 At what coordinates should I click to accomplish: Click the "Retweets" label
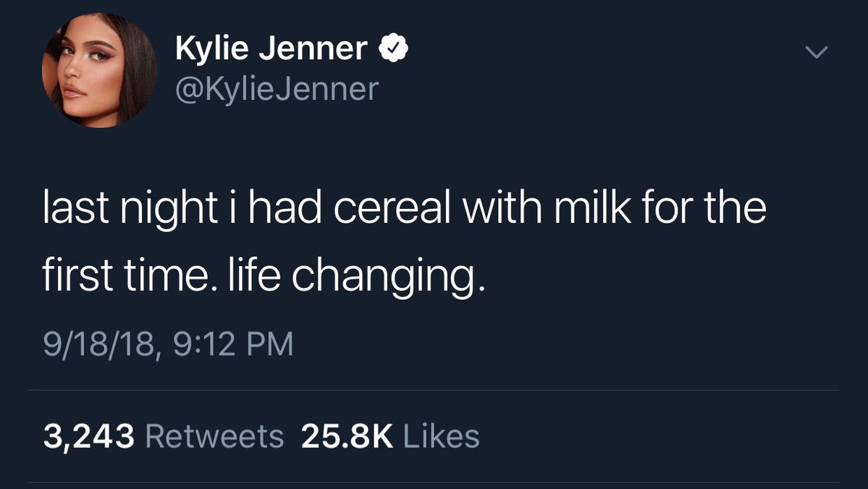[x=214, y=436]
